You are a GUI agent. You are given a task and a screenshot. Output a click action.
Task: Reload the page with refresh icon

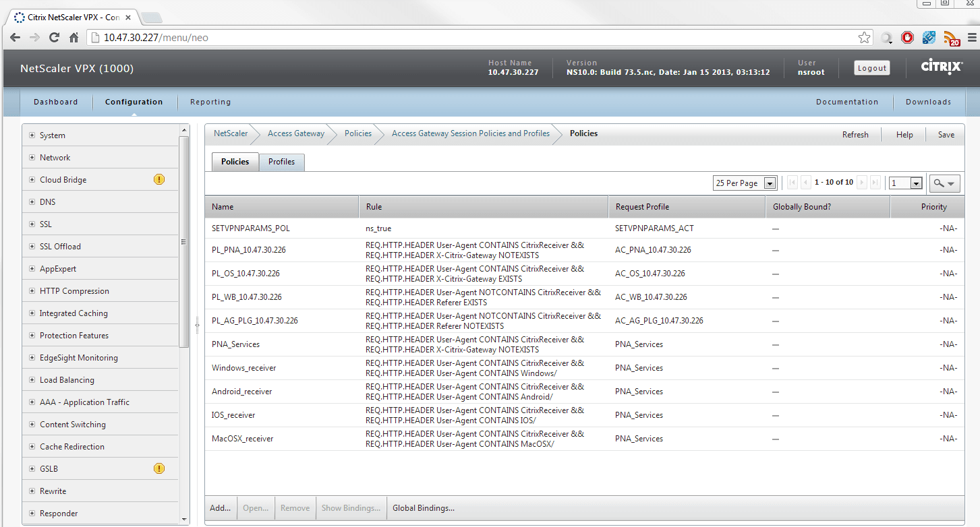pos(55,38)
